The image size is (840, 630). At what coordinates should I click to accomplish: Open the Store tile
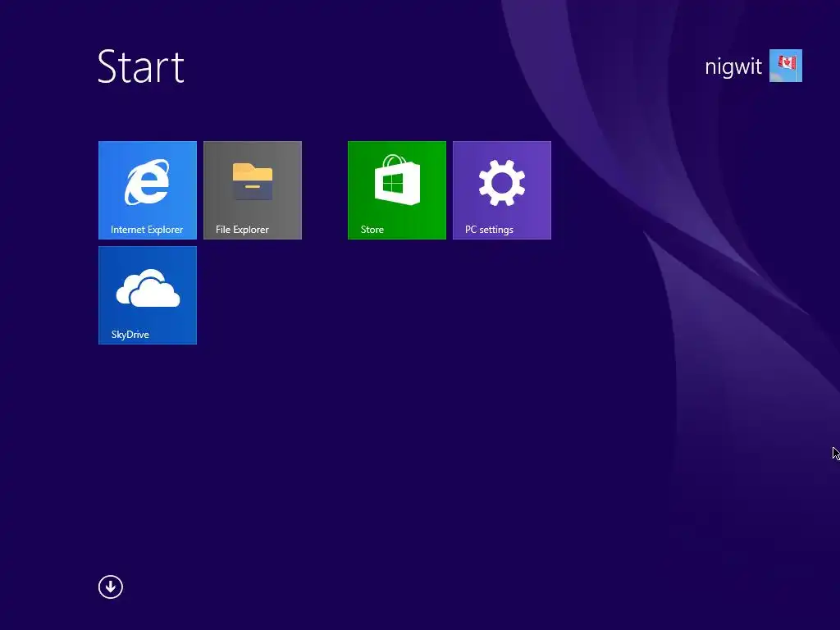tap(396, 190)
